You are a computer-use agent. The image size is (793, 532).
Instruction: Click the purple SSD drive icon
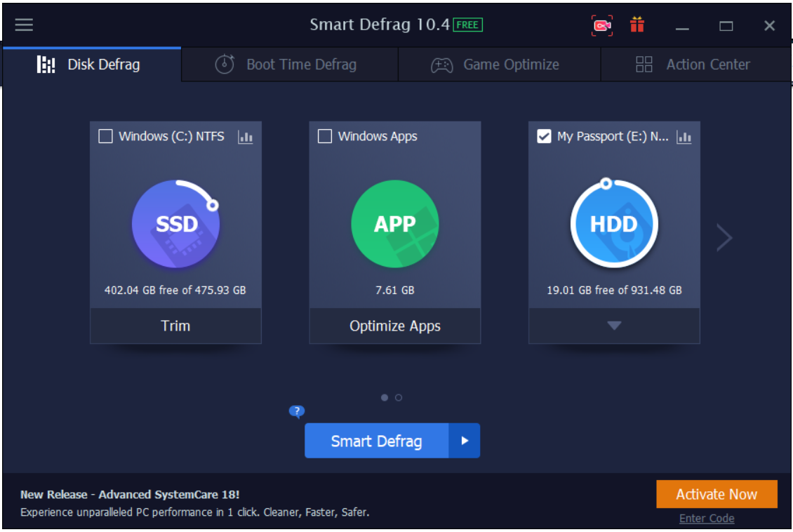click(176, 224)
